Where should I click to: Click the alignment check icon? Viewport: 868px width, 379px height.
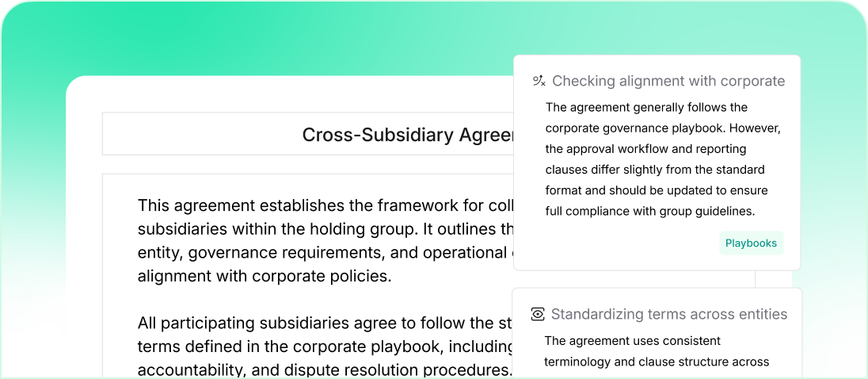coord(539,81)
